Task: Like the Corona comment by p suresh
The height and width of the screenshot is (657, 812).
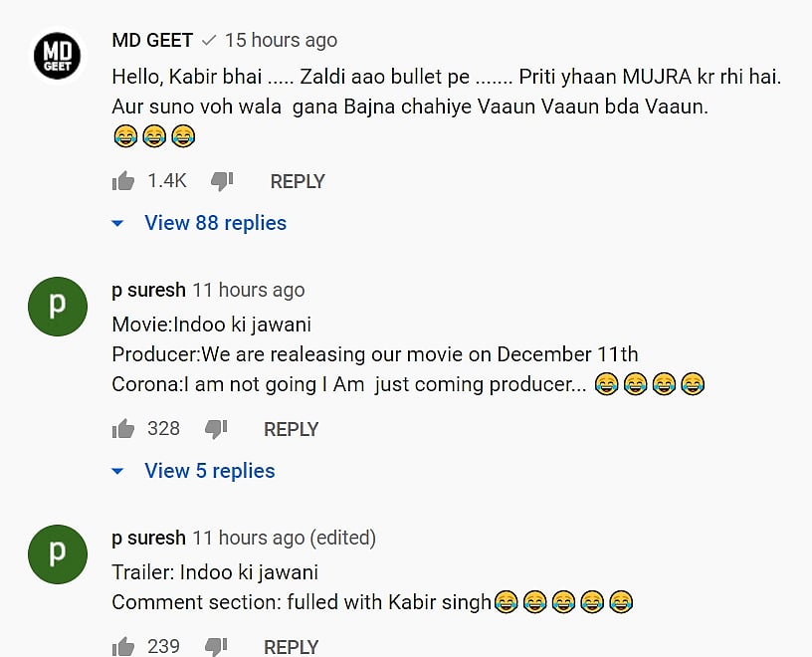Action: click(x=123, y=429)
